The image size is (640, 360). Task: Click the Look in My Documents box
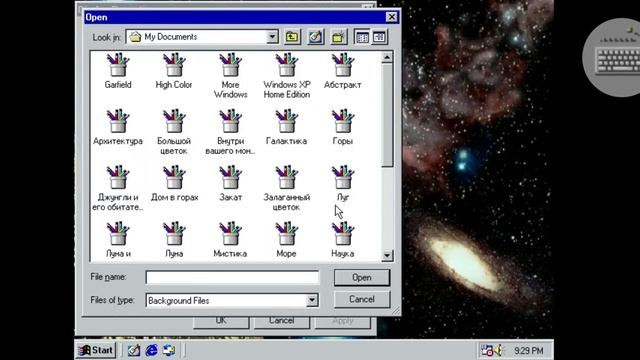pyautogui.click(x=202, y=37)
